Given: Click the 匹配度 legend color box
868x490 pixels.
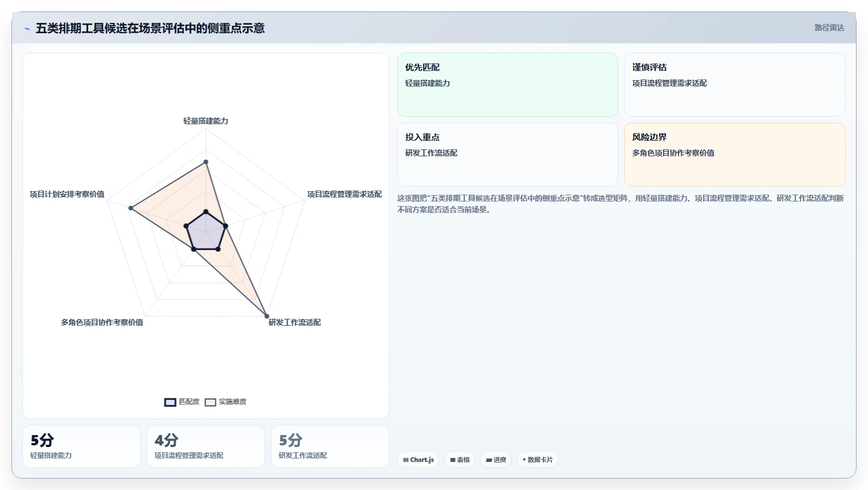Looking at the screenshot, I should click(x=170, y=402).
